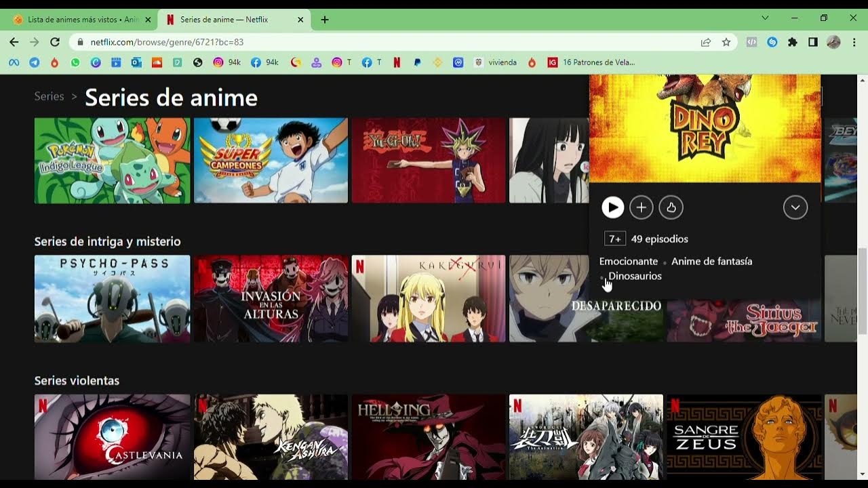Open the PayPal bookmark
868x488 pixels.
(x=417, y=62)
